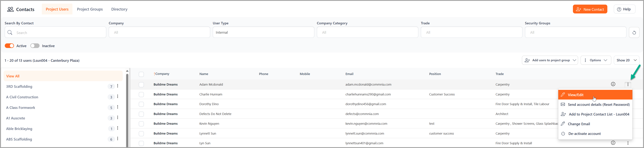The image size is (644, 148).
Task: Open three-dot menu for A1 Auscrete
Action: click(117, 118)
